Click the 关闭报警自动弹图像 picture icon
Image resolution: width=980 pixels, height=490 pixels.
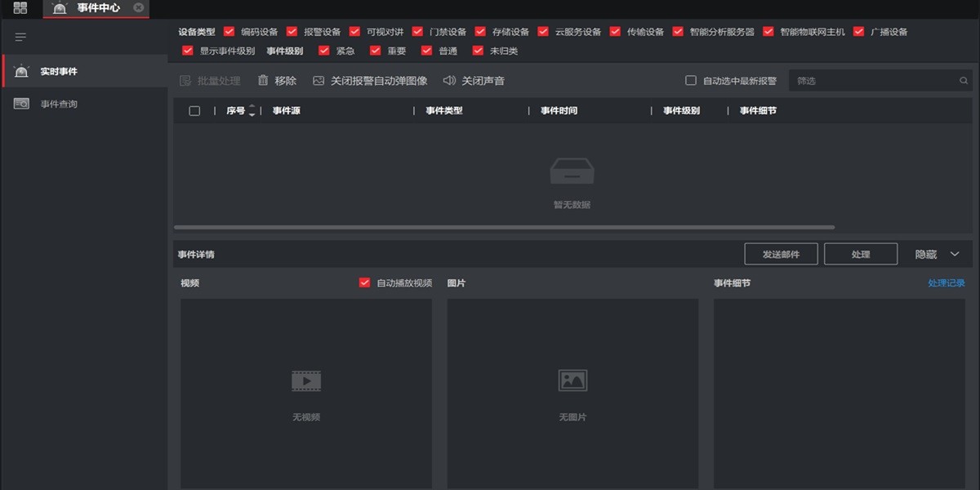pos(318,81)
